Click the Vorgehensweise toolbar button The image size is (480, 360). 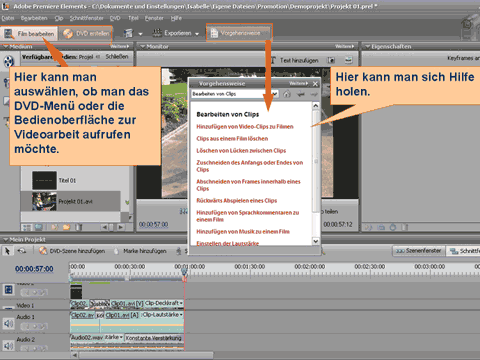pos(240,33)
